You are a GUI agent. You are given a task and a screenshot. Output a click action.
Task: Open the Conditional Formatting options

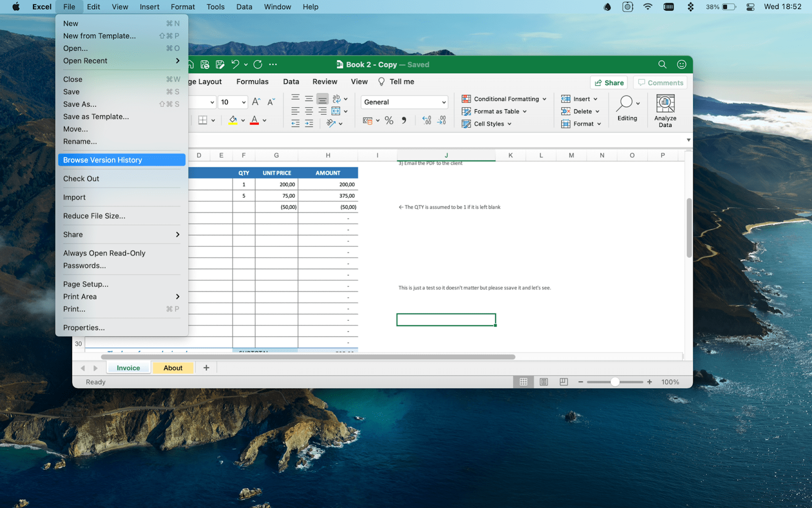tap(503, 99)
